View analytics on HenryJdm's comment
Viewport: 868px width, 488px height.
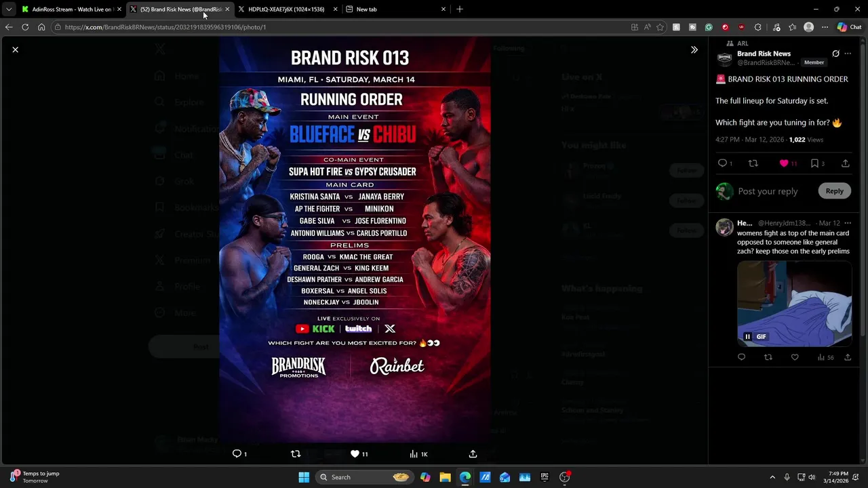pyautogui.click(x=825, y=357)
